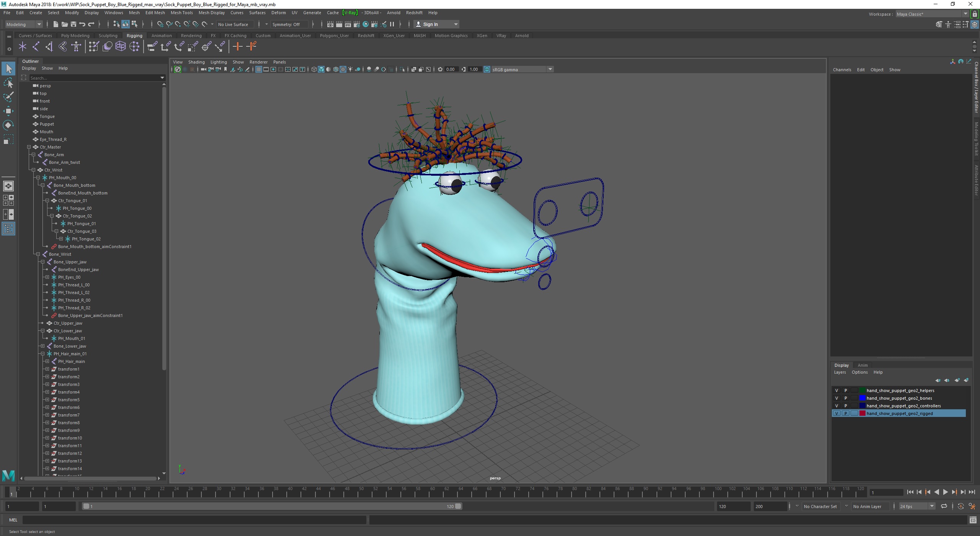Click the Save Scene icon

pyautogui.click(x=73, y=24)
